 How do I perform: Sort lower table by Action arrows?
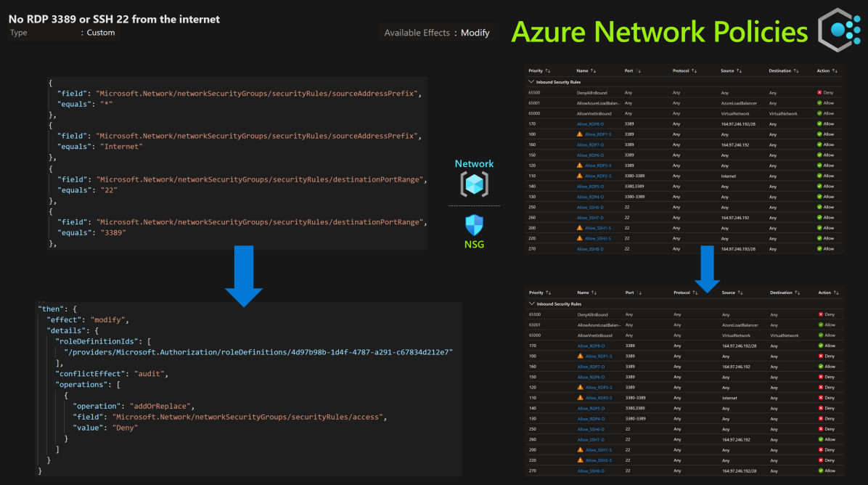click(836, 293)
